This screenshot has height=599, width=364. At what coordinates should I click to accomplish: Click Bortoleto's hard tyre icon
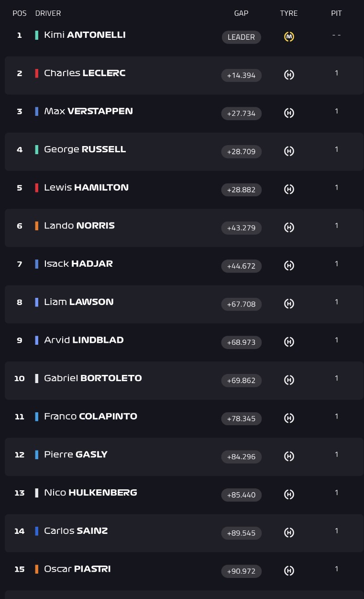(289, 380)
